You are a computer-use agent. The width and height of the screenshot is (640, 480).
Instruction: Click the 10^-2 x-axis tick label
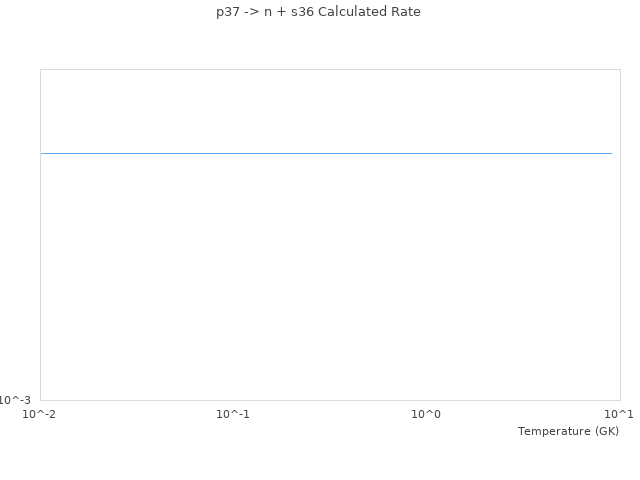(x=40, y=414)
